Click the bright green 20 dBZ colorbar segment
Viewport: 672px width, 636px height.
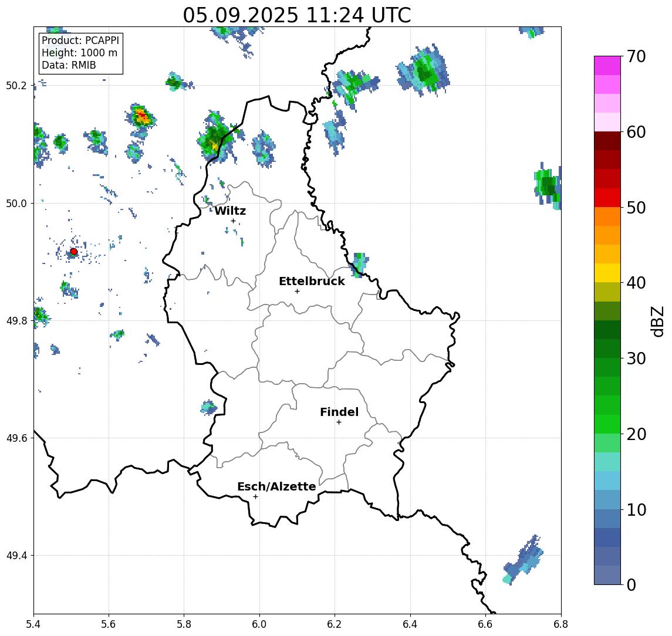pos(607,424)
